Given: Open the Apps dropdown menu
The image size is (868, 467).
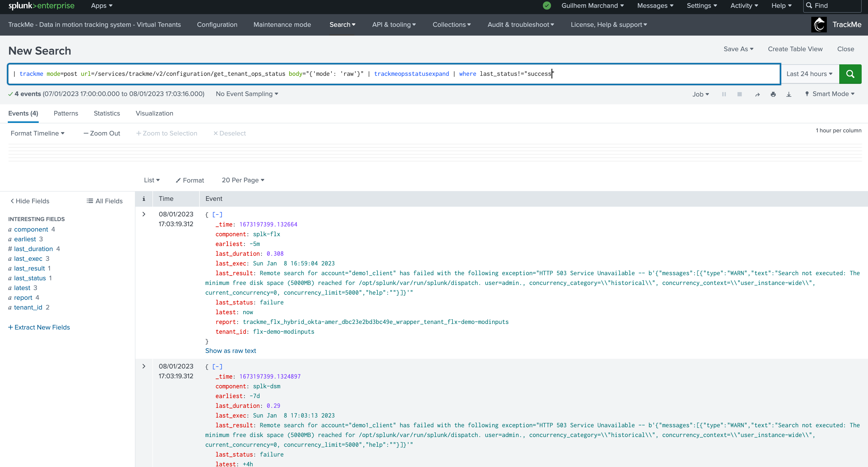Looking at the screenshot, I should click(101, 6).
